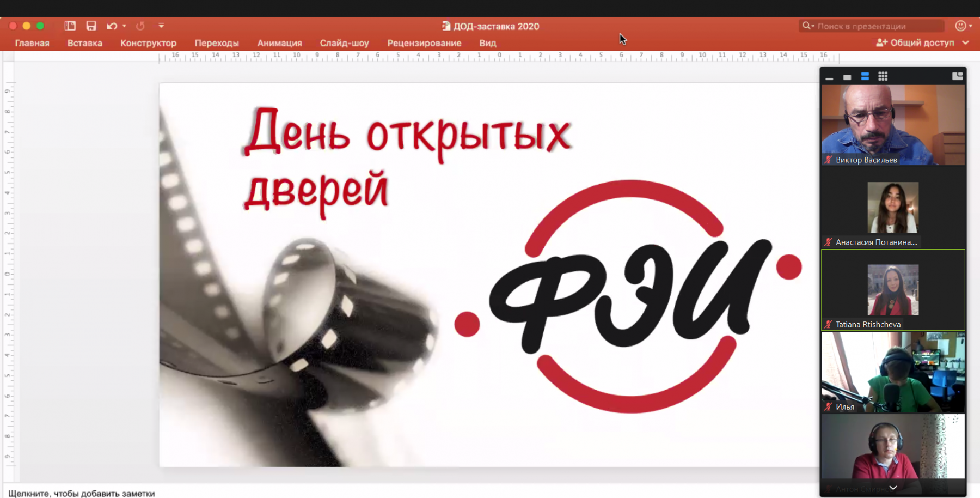The width and height of the screenshot is (980, 498).
Task: Switch to the Конструктор tab
Action: [x=149, y=43]
